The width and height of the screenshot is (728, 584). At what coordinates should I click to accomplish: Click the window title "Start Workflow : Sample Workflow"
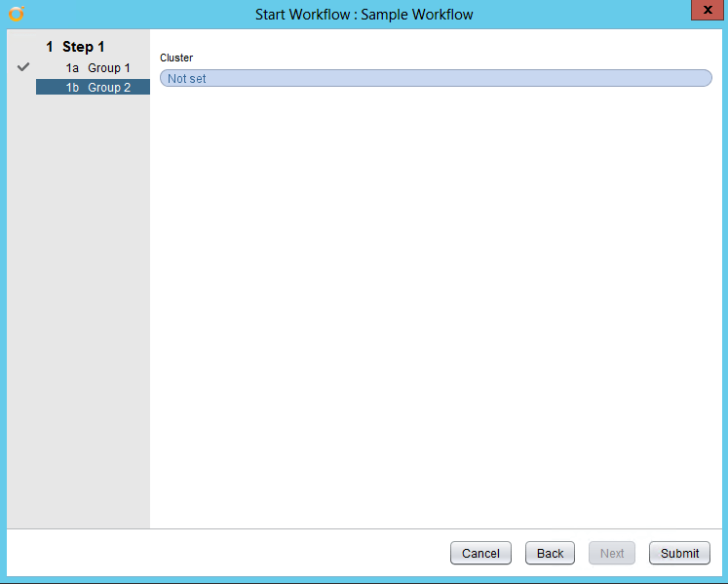(364, 15)
